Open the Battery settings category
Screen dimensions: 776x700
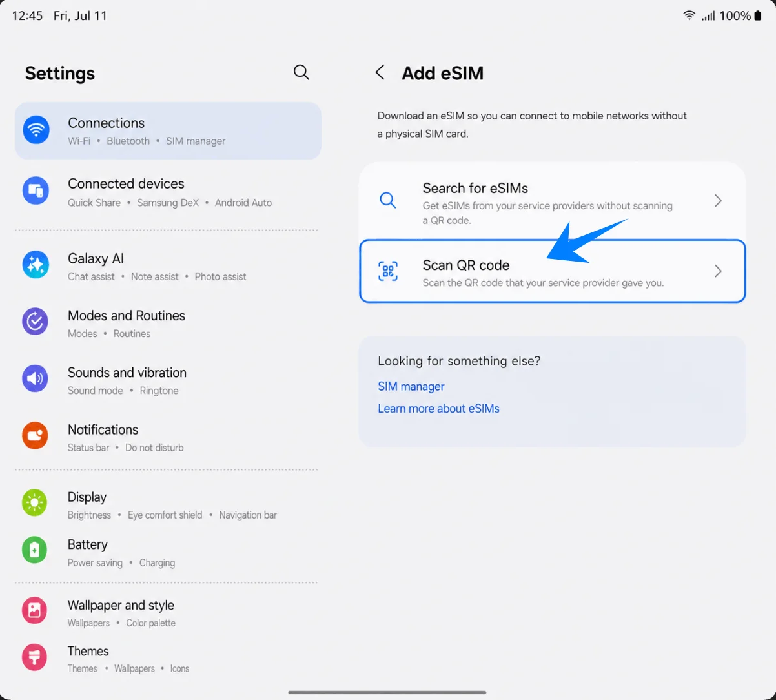tap(168, 553)
